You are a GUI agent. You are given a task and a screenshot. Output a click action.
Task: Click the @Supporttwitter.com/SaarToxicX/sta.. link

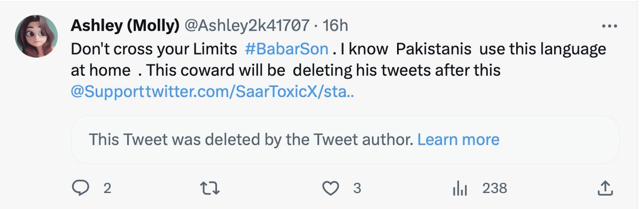(213, 92)
